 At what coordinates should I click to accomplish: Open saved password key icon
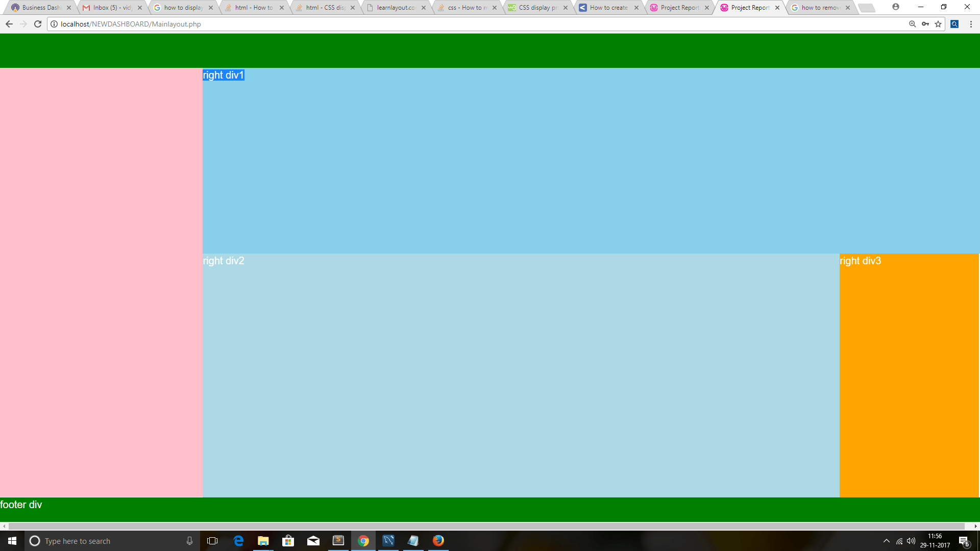[x=925, y=24]
